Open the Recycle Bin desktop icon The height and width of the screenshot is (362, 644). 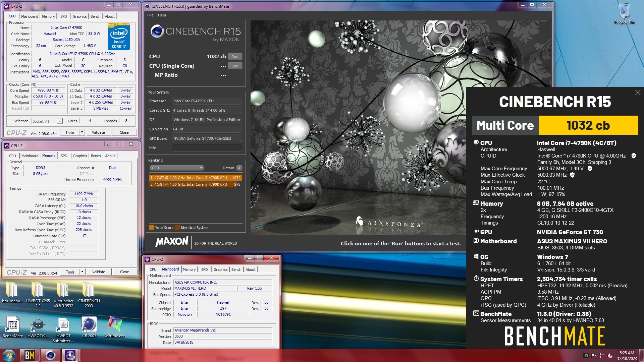pyautogui.click(x=624, y=13)
